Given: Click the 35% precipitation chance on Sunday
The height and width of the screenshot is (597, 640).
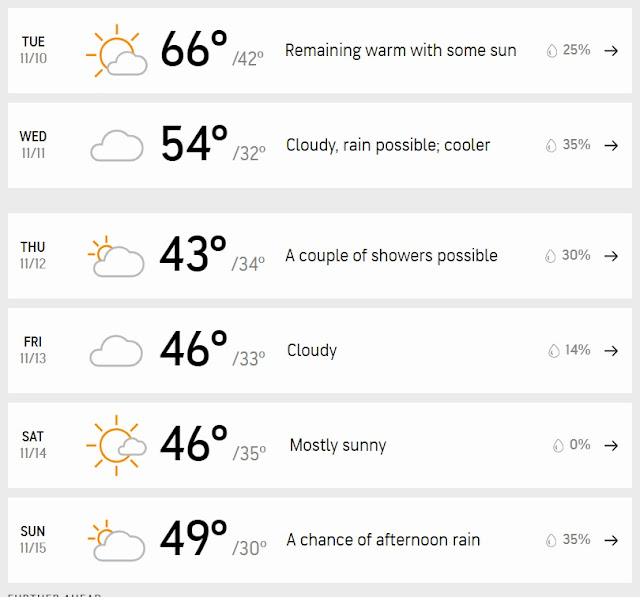Looking at the screenshot, I should pyautogui.click(x=576, y=539).
